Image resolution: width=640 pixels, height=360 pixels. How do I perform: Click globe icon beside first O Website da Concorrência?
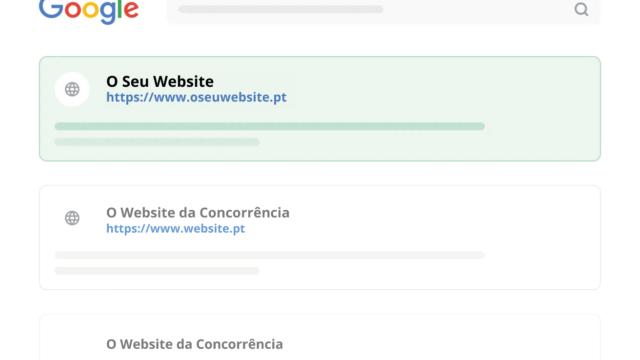tap(72, 218)
